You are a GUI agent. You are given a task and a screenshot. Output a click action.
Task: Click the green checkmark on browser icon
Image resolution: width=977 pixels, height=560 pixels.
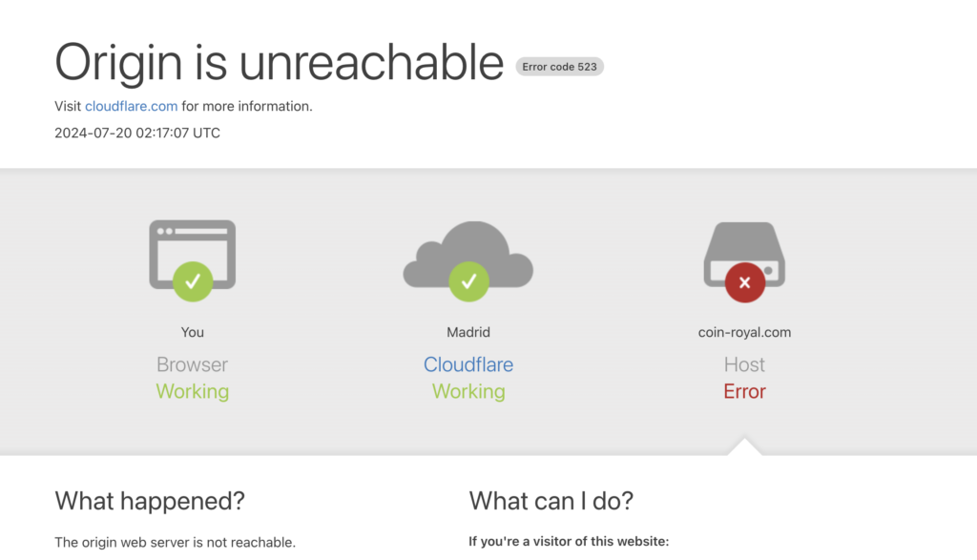click(x=193, y=281)
